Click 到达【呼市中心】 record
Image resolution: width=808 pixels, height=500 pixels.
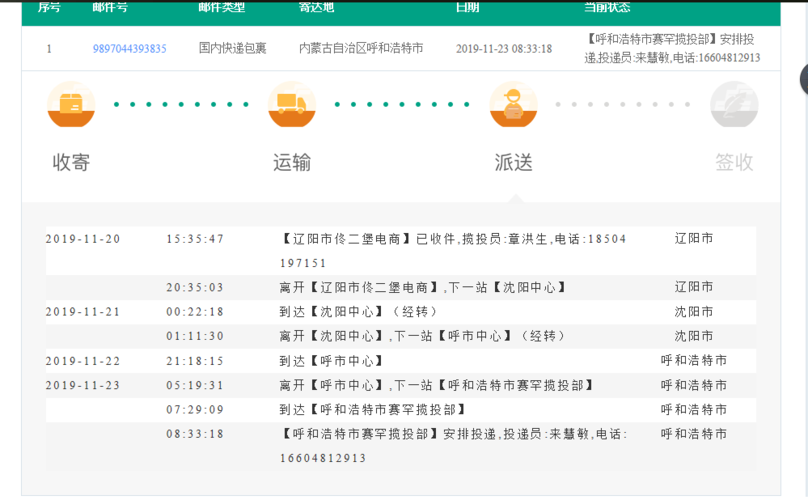pos(331,361)
